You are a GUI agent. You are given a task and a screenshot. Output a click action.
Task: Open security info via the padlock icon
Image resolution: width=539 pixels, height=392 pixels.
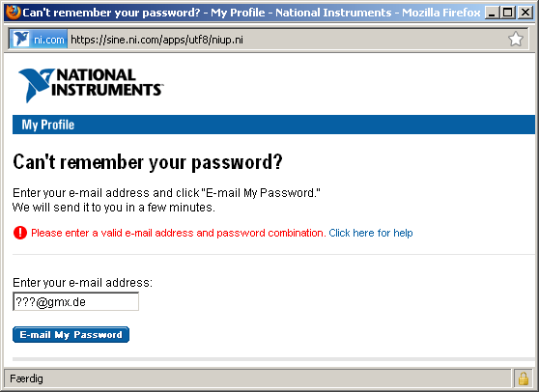[x=524, y=378]
